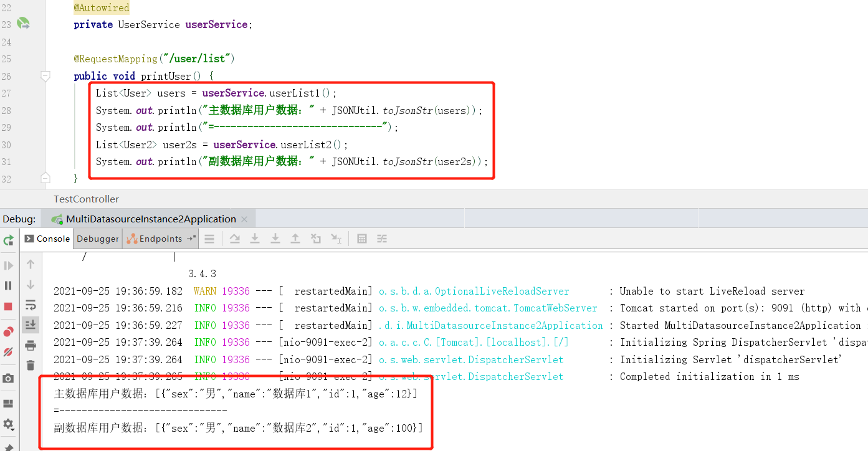Toggle Scroll to End of console
Screen dimensions: 868x451
[31, 325]
